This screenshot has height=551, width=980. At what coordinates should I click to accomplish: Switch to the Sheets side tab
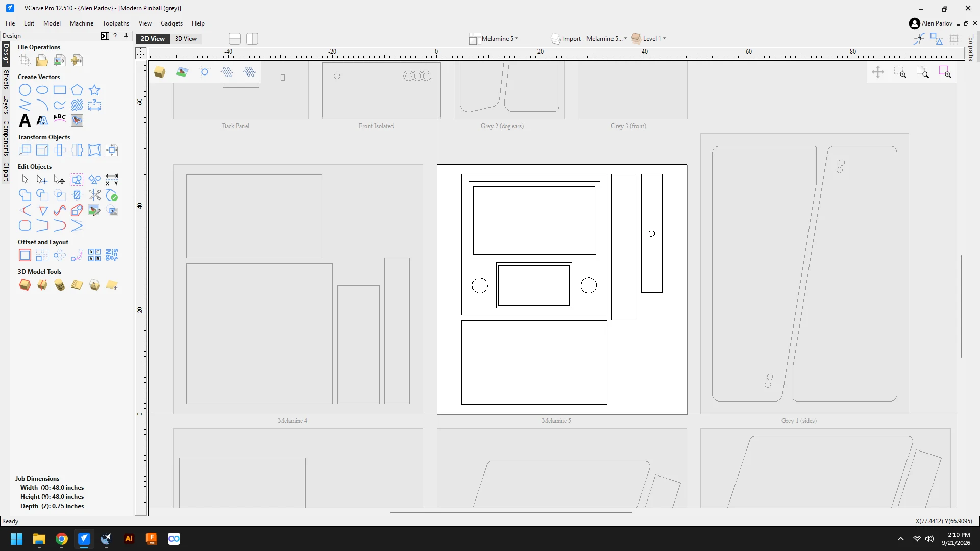(6, 80)
